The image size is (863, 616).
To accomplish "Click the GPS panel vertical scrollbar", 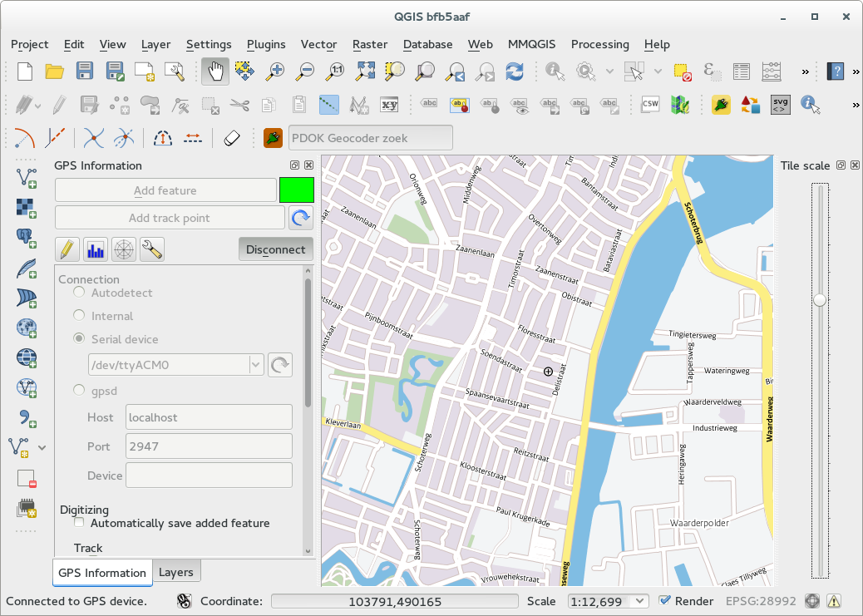I will [x=308, y=343].
